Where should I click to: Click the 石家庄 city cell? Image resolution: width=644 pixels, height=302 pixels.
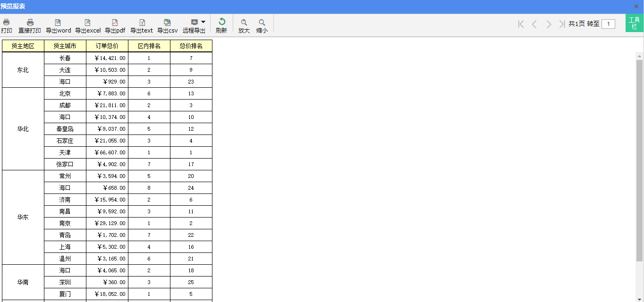click(65, 141)
